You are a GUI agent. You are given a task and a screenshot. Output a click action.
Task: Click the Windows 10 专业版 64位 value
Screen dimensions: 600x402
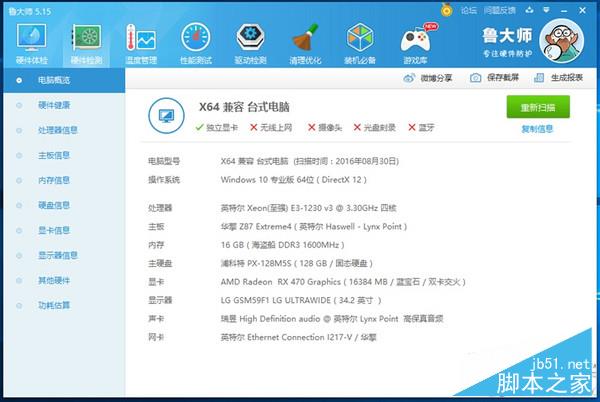293,179
